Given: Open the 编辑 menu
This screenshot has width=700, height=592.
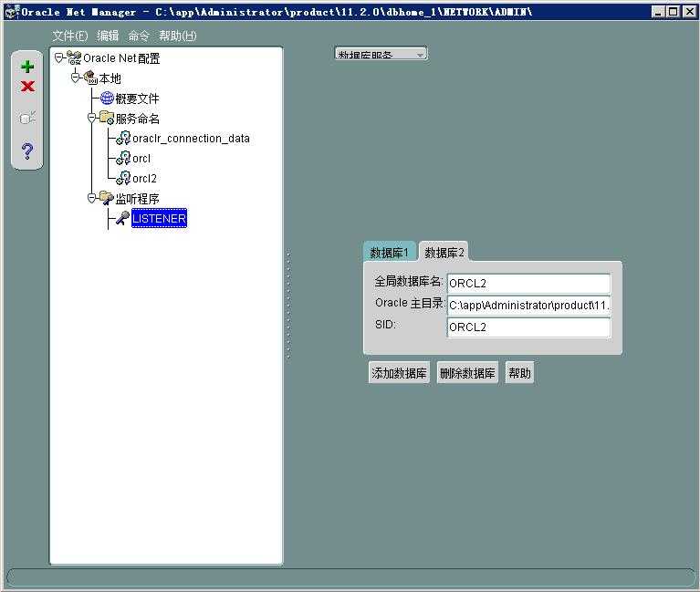Looking at the screenshot, I should click(108, 36).
